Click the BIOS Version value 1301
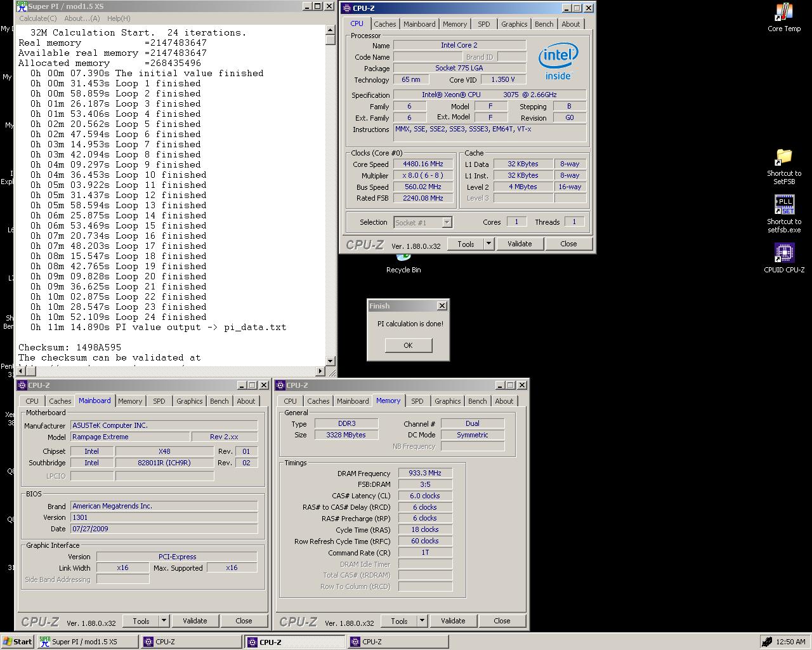Screen dimensions: 812x650 (164, 517)
